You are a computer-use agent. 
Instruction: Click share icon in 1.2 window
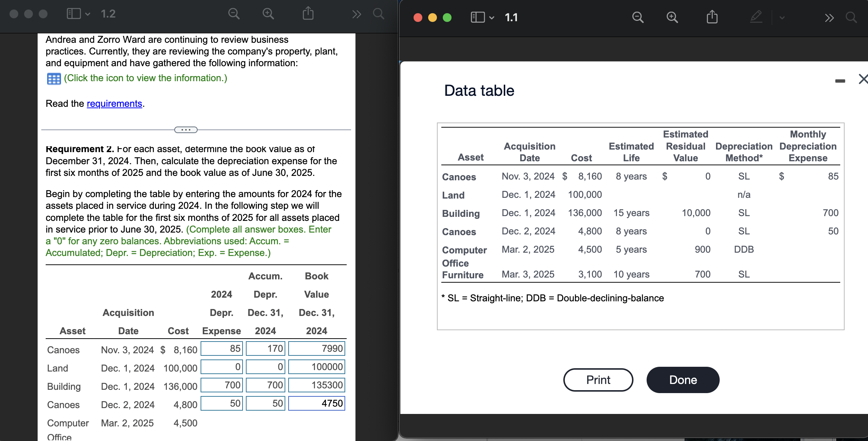pos(308,14)
